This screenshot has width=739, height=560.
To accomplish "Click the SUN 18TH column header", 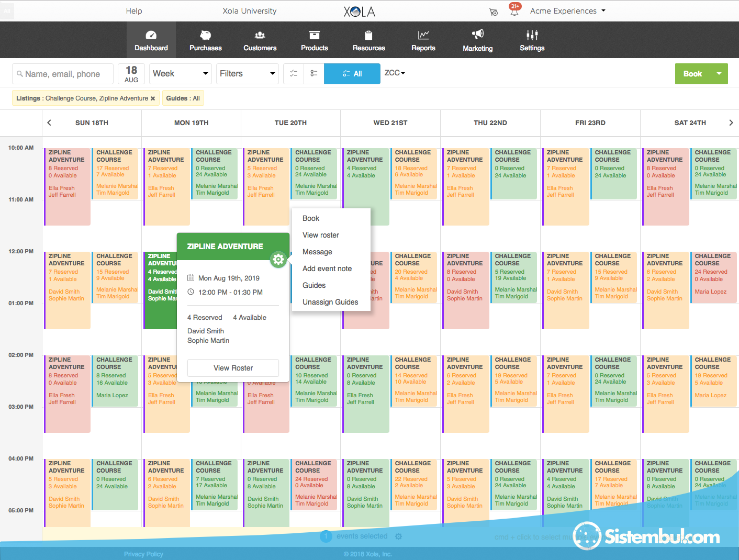I will point(92,123).
